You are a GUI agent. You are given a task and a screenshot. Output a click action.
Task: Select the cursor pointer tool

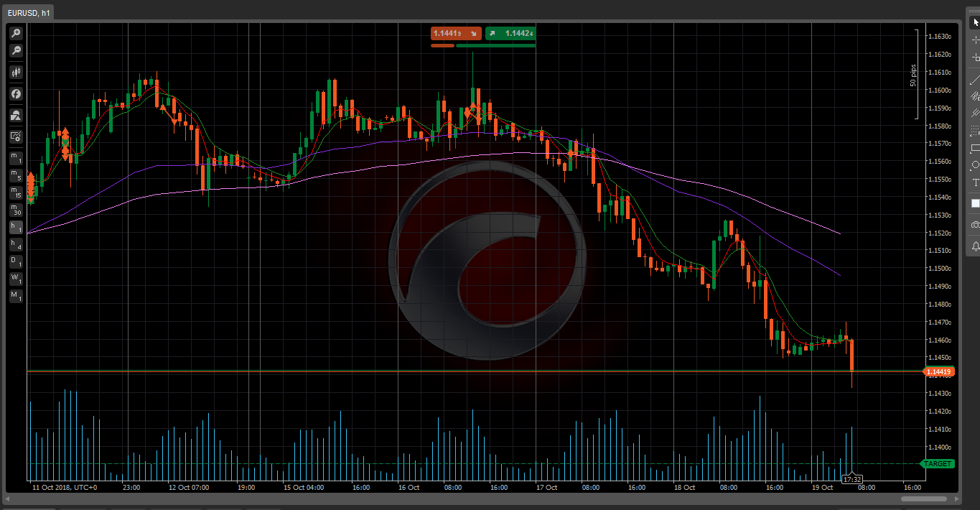[976, 23]
